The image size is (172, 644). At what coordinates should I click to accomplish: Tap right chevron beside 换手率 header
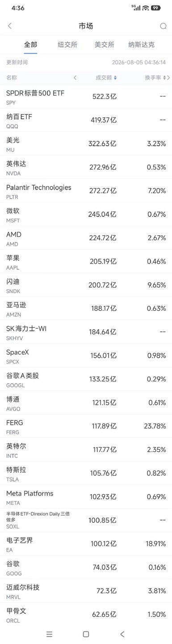point(168,78)
